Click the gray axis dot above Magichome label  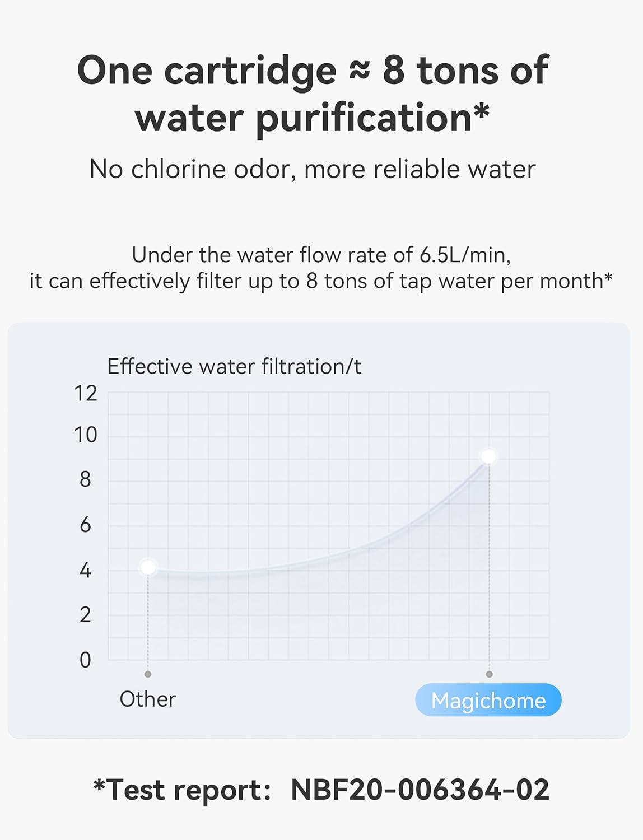click(x=489, y=674)
